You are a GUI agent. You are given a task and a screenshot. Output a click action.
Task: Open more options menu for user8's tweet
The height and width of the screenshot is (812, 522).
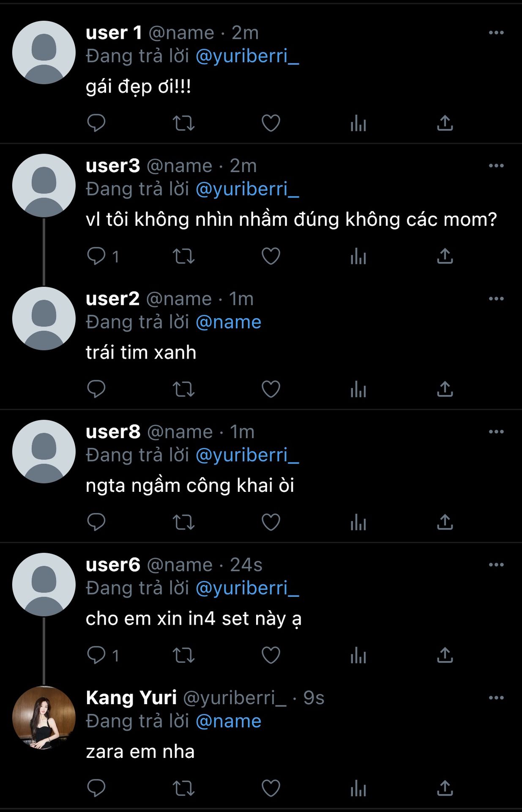tap(496, 432)
